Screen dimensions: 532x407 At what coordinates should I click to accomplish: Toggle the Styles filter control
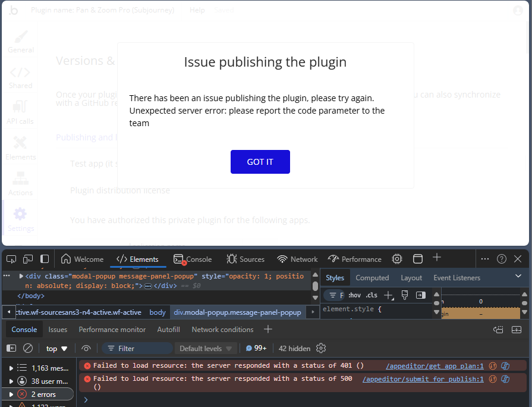333,295
